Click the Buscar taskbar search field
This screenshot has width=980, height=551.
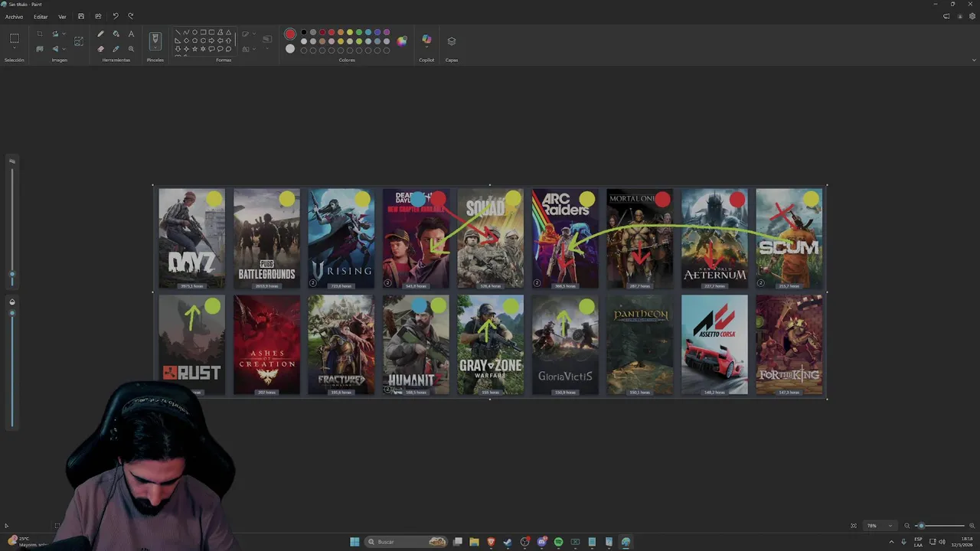(406, 542)
